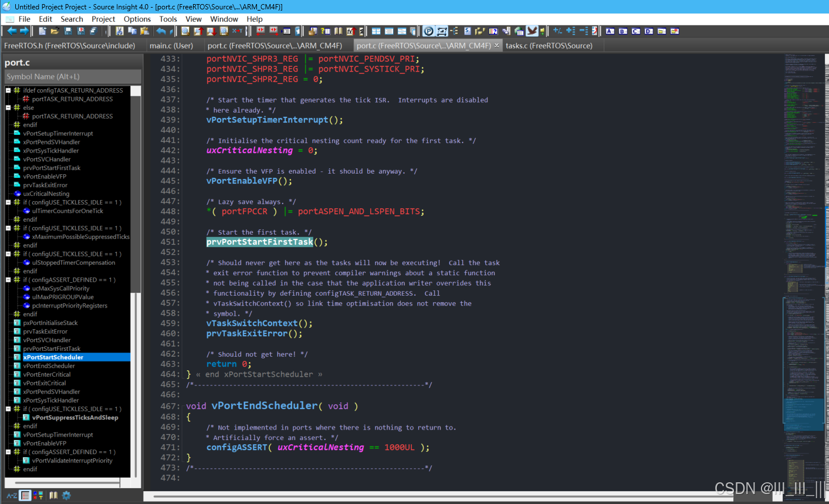Click the Browse Symbols book icon in toolbar
Screen dimensions: 829x504
[338, 31]
